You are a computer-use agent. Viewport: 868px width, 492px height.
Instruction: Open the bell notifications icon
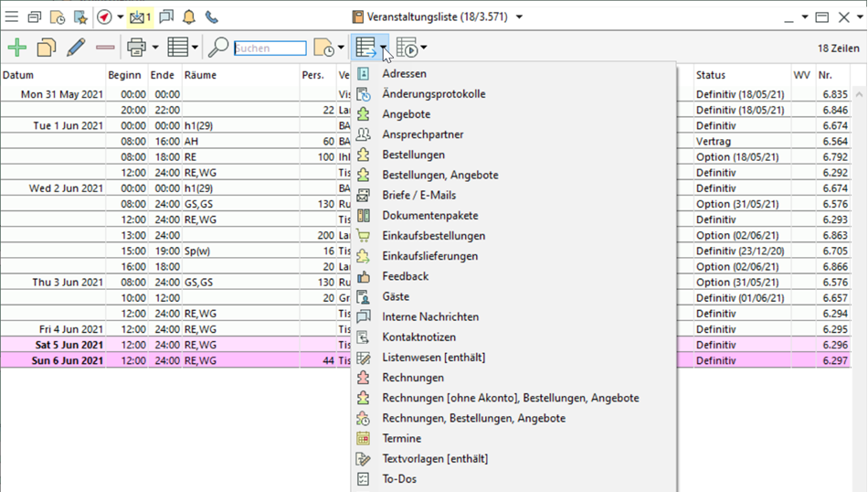[x=189, y=16]
